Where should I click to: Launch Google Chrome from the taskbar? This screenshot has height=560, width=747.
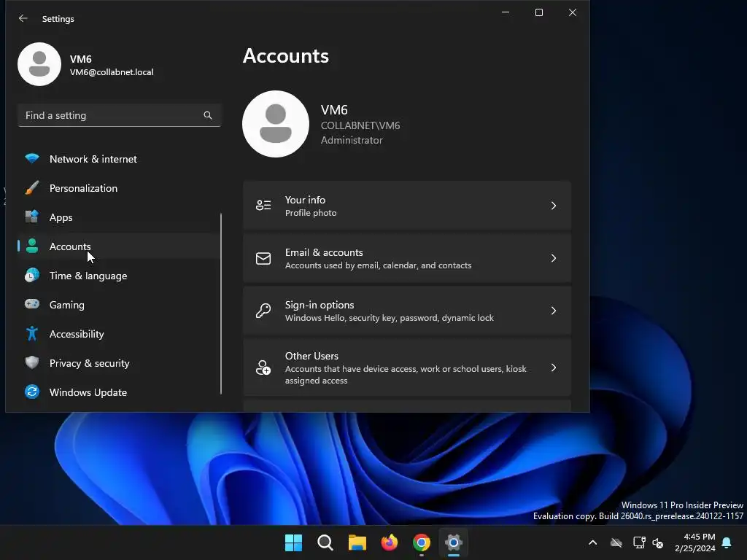click(421, 542)
